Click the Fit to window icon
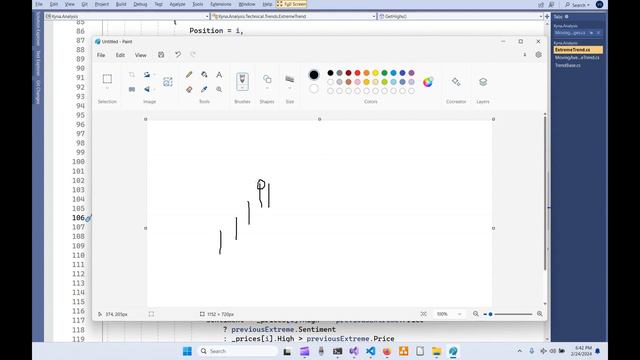The image size is (640, 360). click(x=424, y=314)
